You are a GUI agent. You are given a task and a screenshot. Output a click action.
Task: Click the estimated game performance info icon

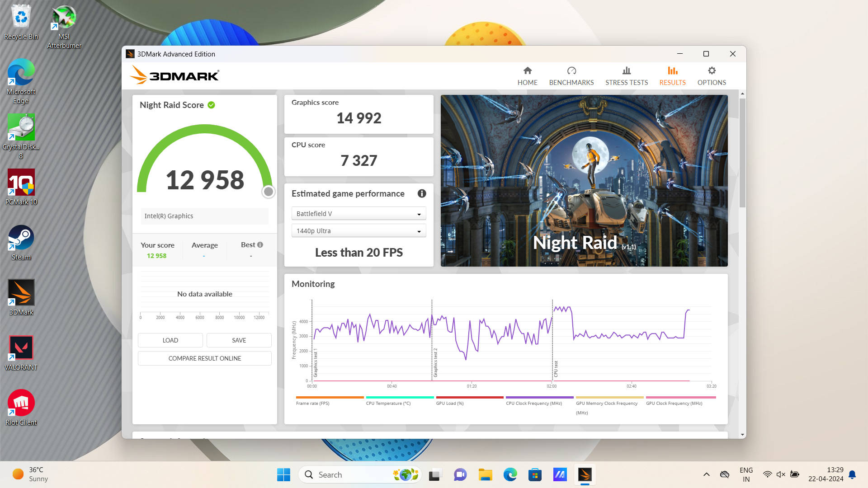422,193
